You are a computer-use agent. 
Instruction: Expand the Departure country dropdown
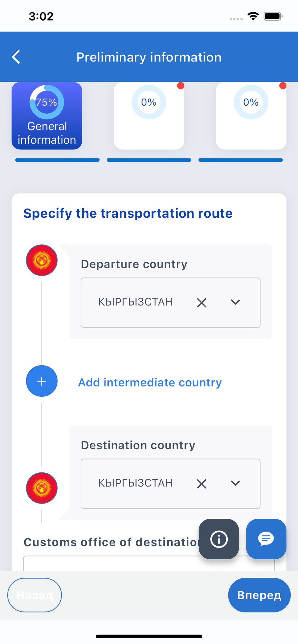tap(235, 302)
